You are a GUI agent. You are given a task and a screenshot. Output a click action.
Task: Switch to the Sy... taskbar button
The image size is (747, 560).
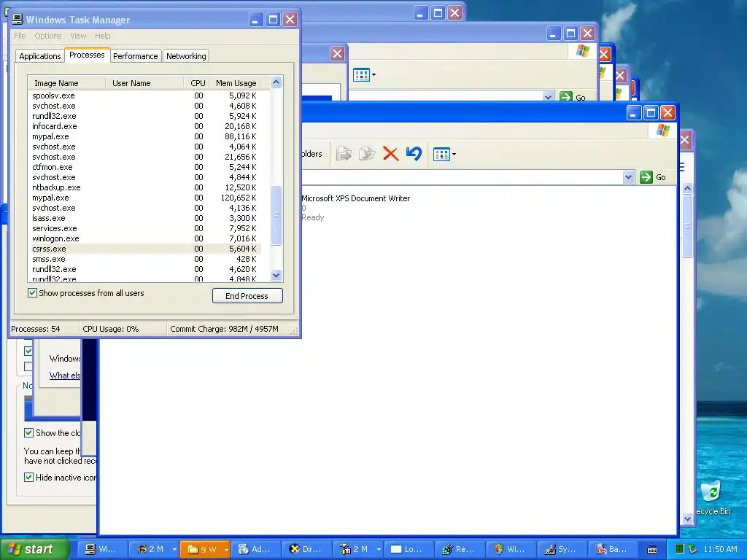pyautogui.click(x=562, y=549)
